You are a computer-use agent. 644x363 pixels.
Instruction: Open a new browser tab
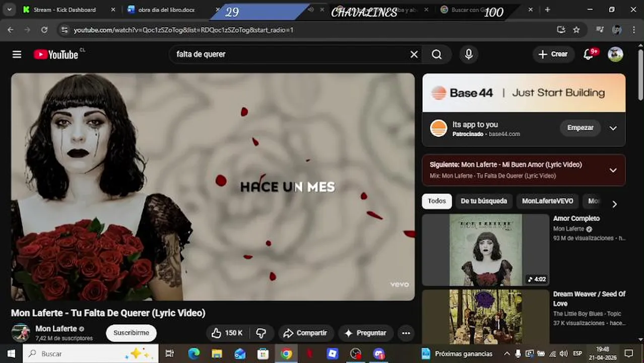click(x=547, y=10)
